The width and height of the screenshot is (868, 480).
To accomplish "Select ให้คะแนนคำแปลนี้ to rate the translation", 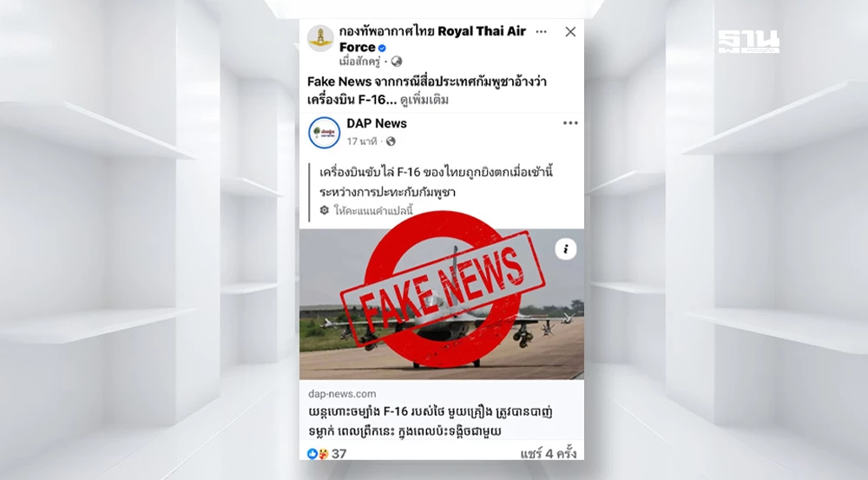I will tap(373, 211).
